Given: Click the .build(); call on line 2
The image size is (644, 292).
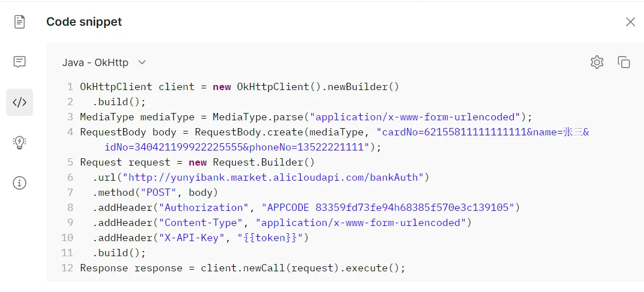Looking at the screenshot, I should 119,102.
